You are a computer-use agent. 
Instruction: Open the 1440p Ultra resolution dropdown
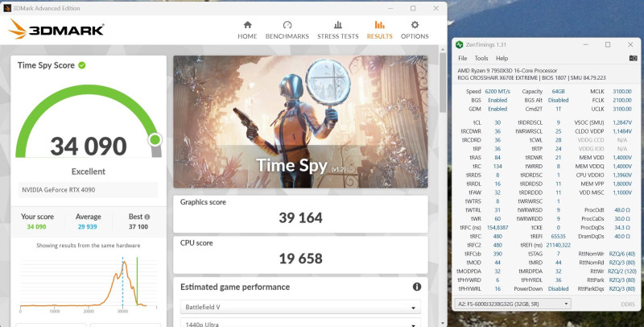(300, 323)
